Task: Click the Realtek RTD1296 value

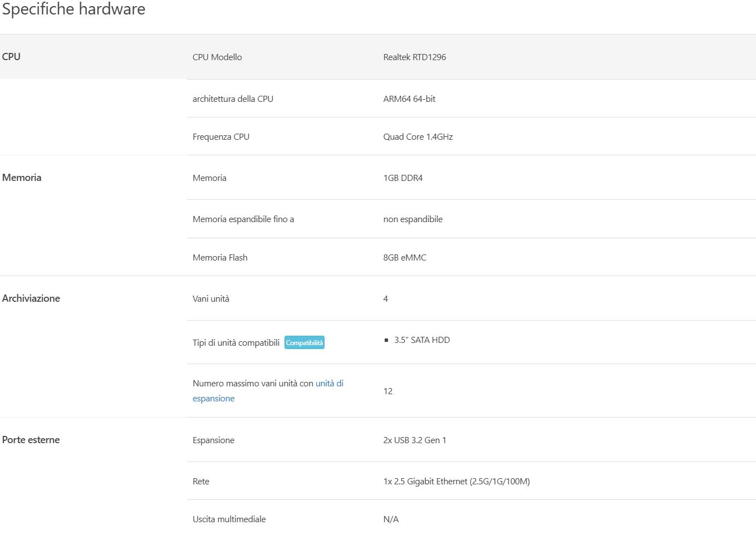Action: pyautogui.click(x=414, y=57)
